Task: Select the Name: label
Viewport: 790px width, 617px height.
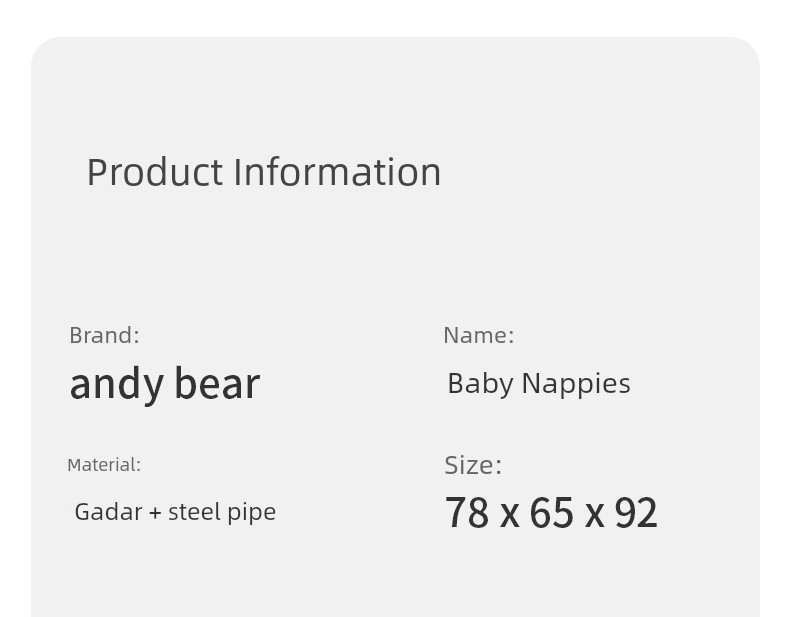Action: tap(479, 335)
